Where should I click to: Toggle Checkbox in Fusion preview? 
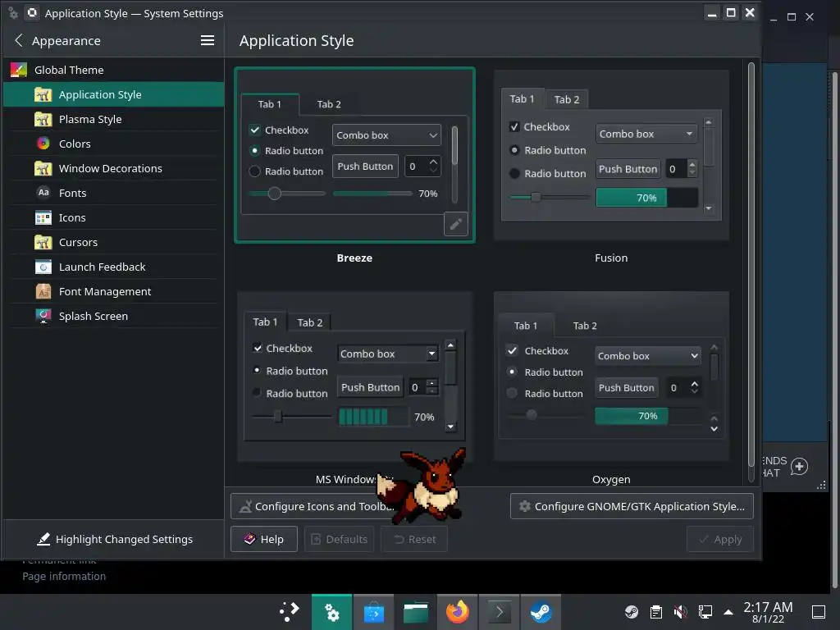[x=514, y=127]
